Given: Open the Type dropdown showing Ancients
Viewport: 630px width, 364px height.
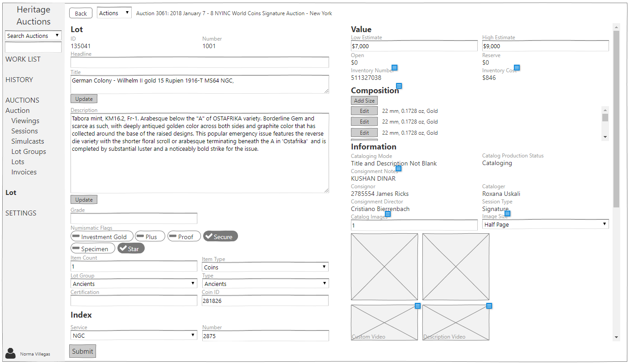Looking at the screenshot, I should point(265,284).
